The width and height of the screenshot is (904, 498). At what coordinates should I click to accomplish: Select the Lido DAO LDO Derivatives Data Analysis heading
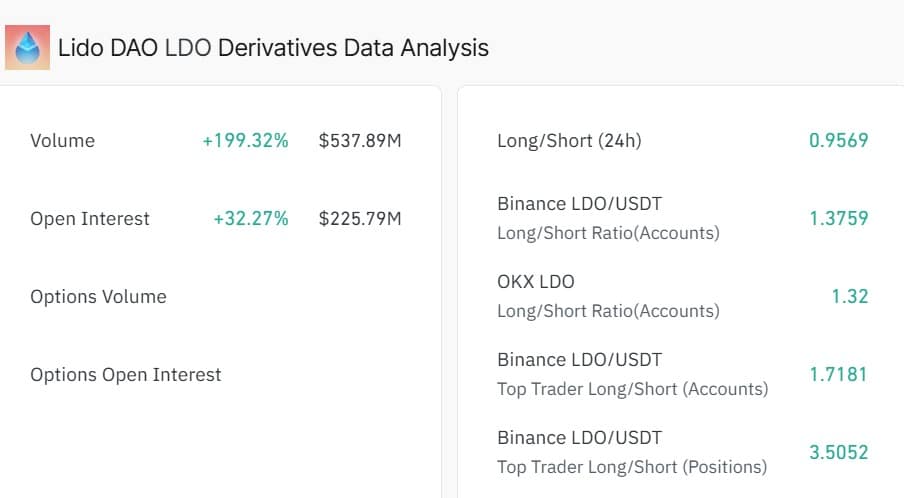[x=273, y=48]
